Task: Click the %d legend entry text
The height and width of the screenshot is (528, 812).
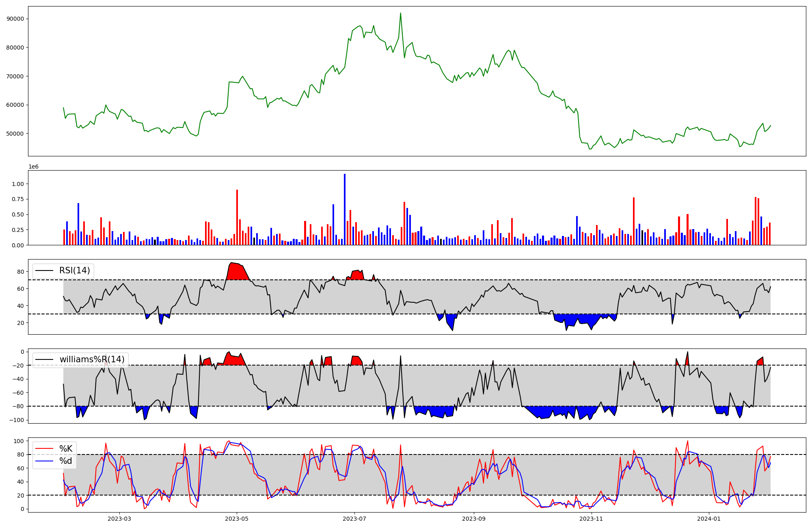Action: (66, 461)
